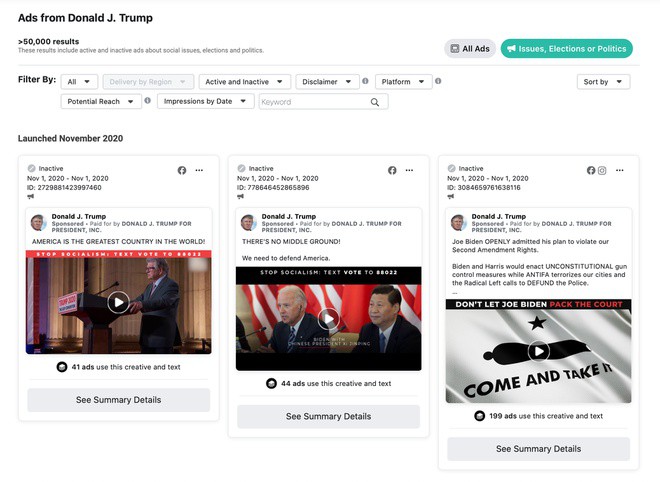This screenshot has width=660, height=482.
Task: Play the Come and Take It video
Action: [x=538, y=351]
